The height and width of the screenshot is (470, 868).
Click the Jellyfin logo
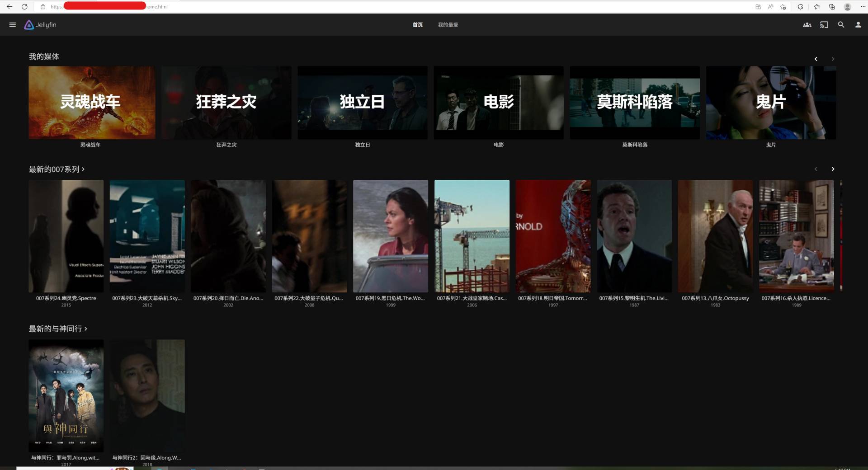coord(40,25)
